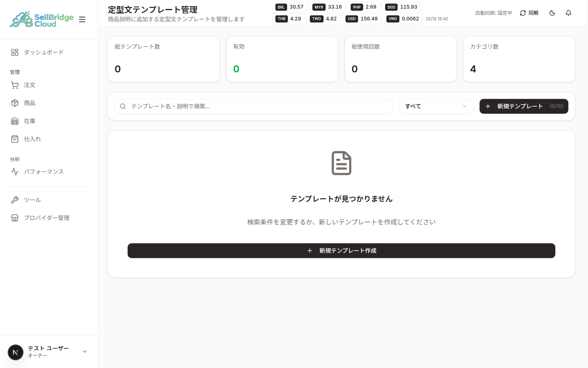Click the パフォーマンス activity icon
Viewport: 588px width, 368px height.
point(15,172)
